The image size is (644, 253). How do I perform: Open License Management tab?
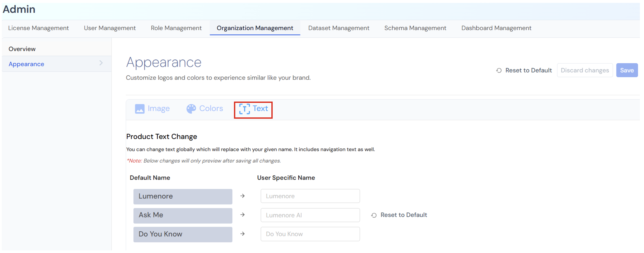point(38,28)
